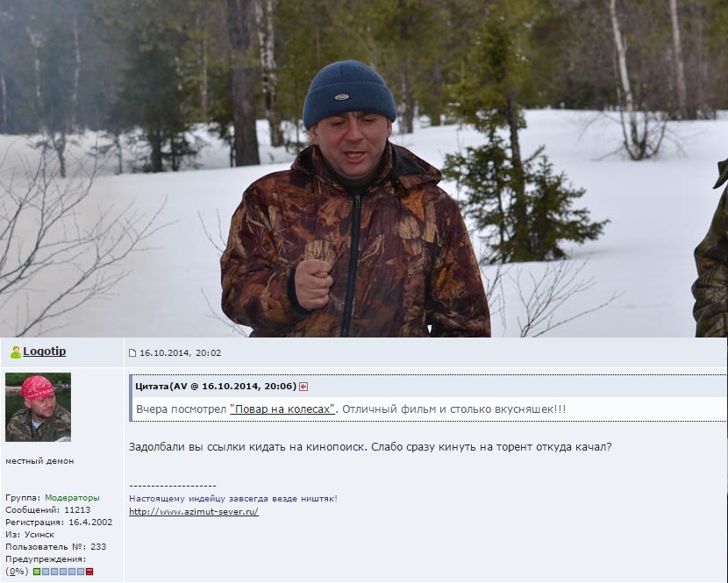728x583 pixels.
Task: Click the quote snapback arrow icon
Action: coord(303,387)
